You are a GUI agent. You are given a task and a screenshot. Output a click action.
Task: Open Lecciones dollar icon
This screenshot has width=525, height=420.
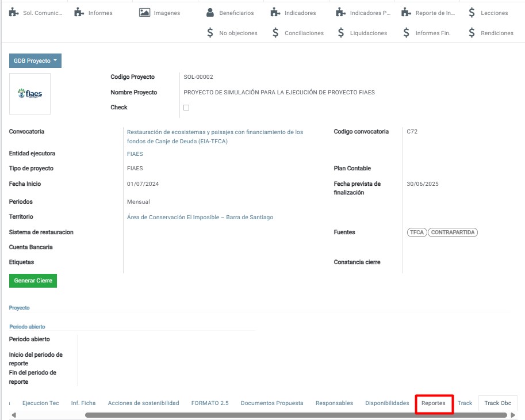click(x=472, y=13)
